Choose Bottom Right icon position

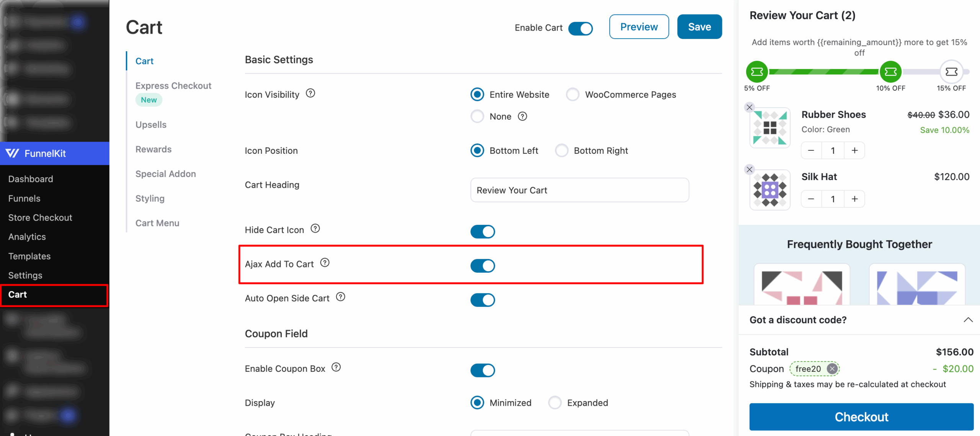click(x=562, y=151)
